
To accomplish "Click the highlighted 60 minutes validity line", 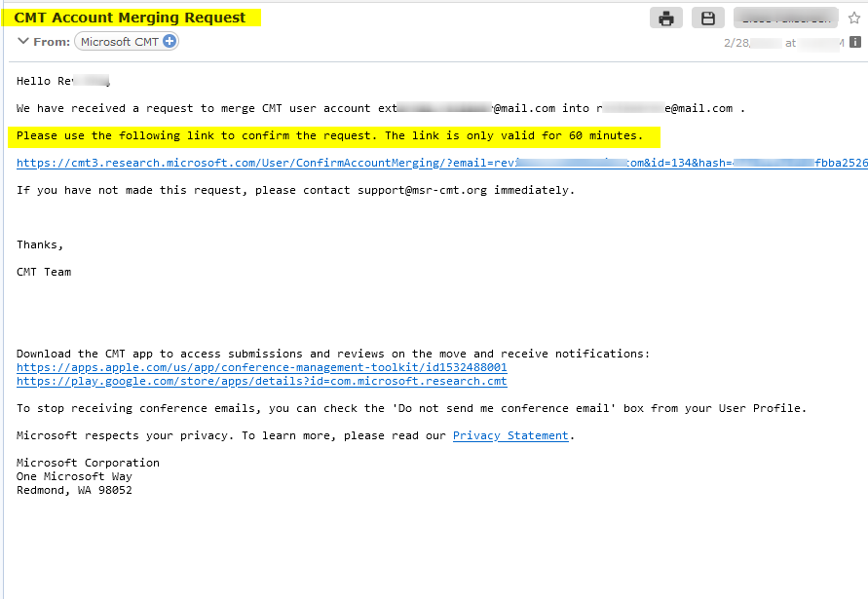I will tap(330, 135).
